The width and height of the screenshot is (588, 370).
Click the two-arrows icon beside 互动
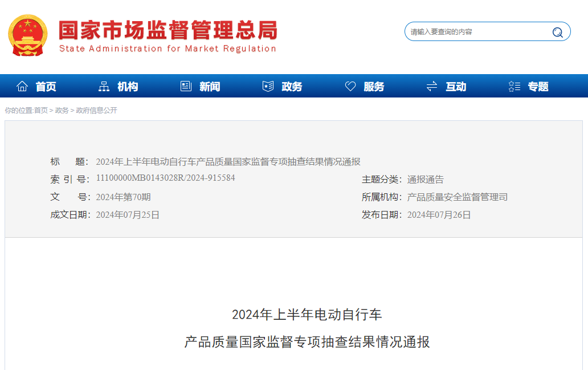432,87
